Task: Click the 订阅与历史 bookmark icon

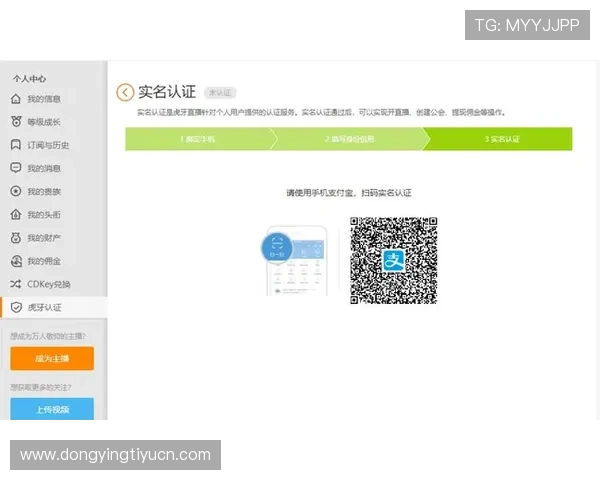Action: click(x=16, y=145)
